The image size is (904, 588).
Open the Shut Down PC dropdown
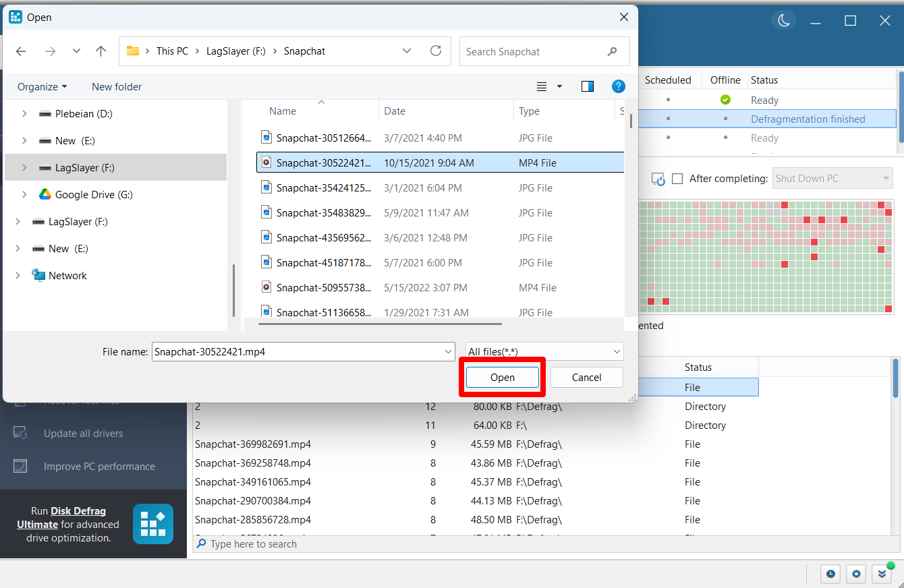pos(832,179)
